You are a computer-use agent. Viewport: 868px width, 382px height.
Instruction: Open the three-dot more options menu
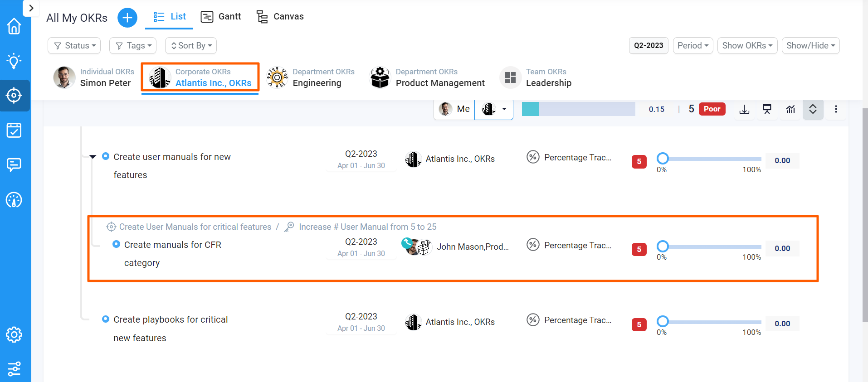coord(836,109)
